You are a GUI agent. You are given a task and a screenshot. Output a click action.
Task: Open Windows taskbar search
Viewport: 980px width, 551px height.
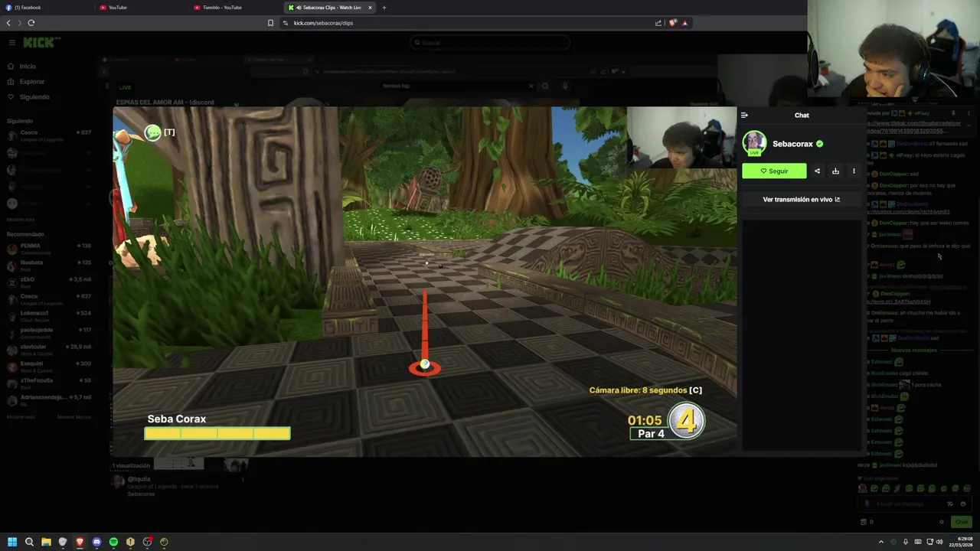click(29, 542)
